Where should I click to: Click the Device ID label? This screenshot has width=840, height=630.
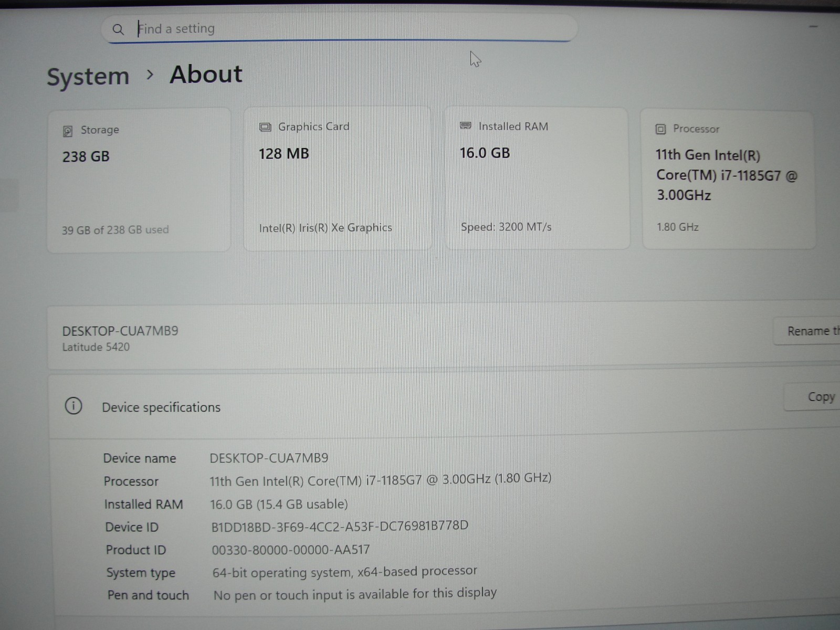point(132,527)
